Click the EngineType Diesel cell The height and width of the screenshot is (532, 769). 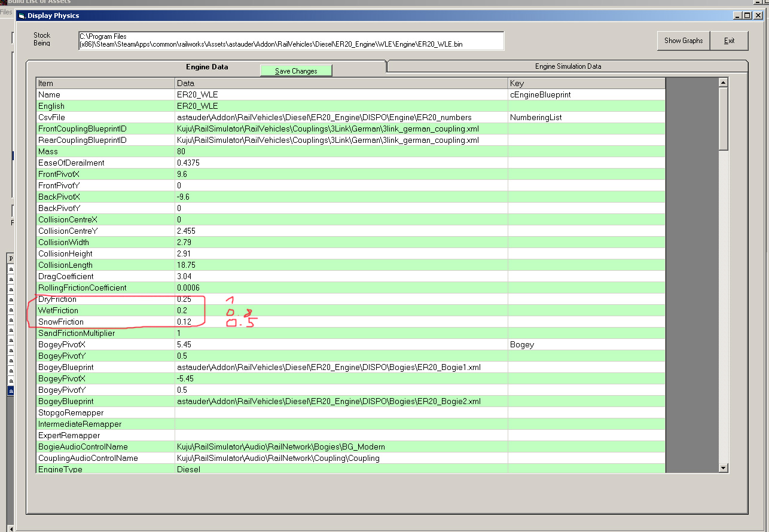click(x=341, y=469)
